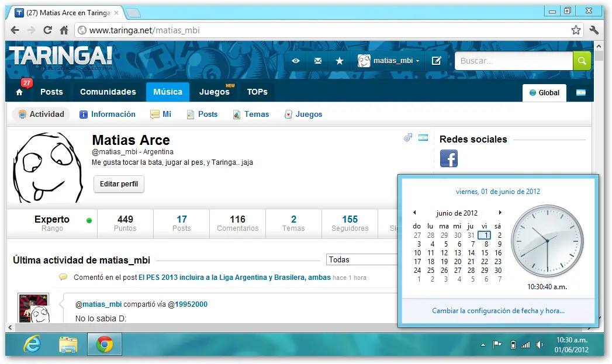This screenshot has width=612, height=364.
Task: Go to previous month in calendar
Action: [x=414, y=213]
